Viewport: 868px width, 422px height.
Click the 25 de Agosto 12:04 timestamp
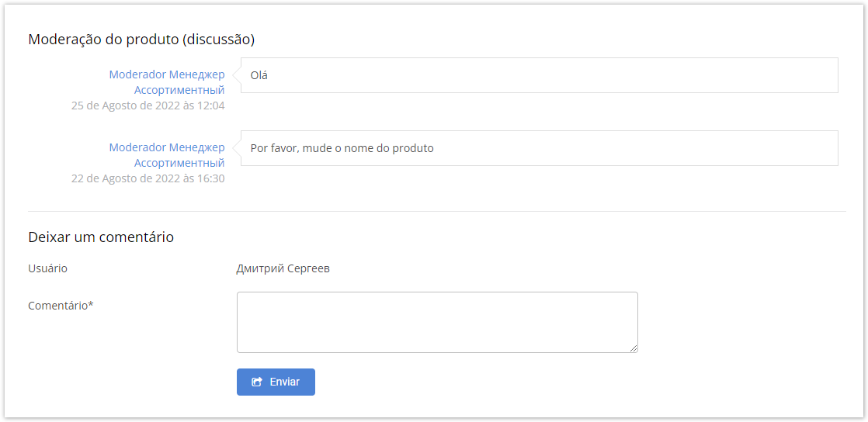coord(148,105)
